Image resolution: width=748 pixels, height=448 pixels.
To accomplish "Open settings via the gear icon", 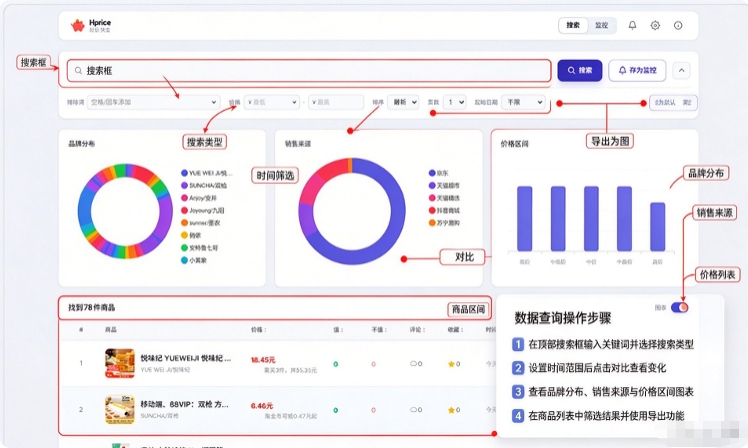I will click(655, 25).
